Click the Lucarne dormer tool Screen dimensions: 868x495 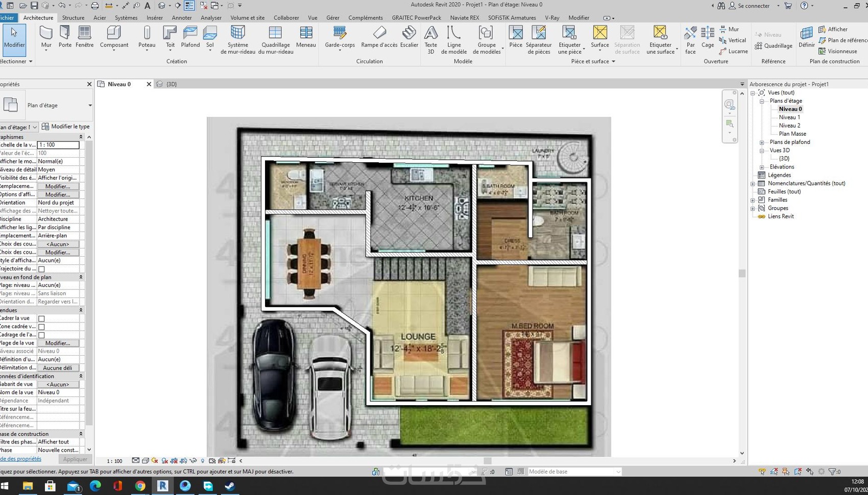point(733,52)
